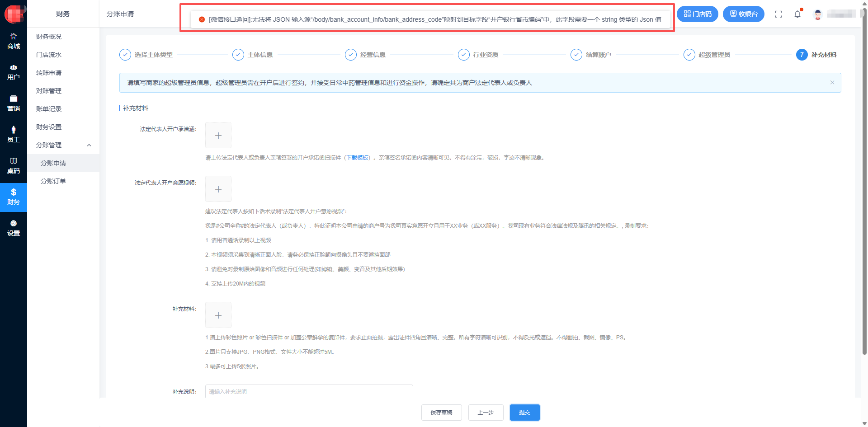Toggle fullscreen mode icon
The image size is (868, 427).
pos(778,14)
